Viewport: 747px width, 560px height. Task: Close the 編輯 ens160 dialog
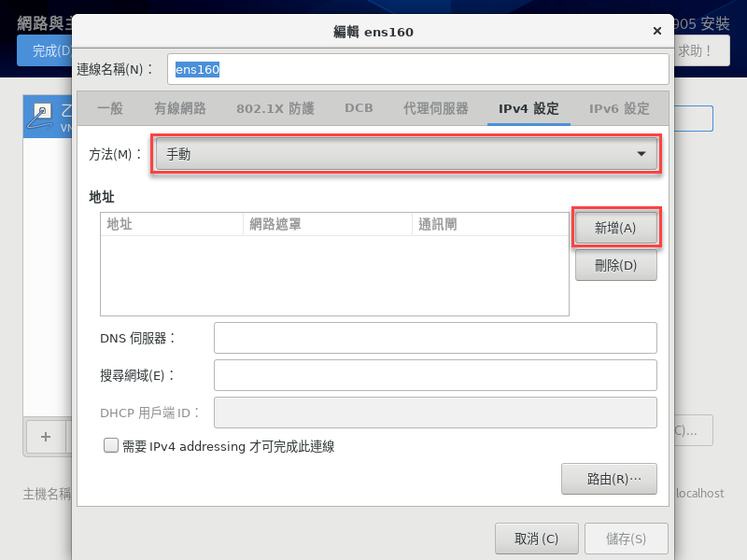[657, 31]
